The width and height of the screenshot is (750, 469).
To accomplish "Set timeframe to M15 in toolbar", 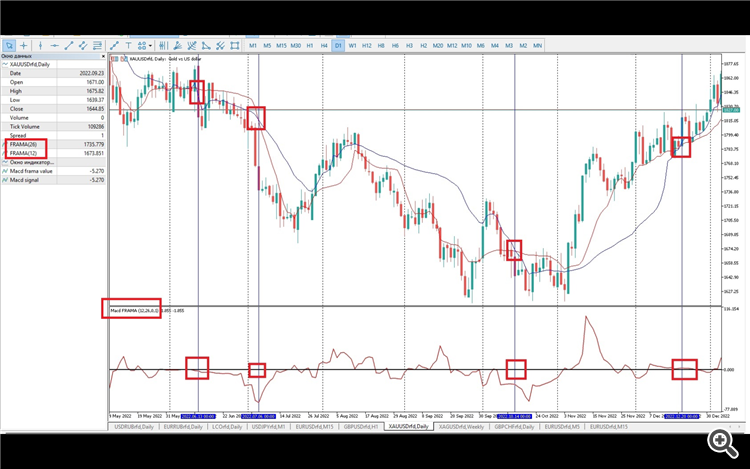I will click(x=281, y=45).
